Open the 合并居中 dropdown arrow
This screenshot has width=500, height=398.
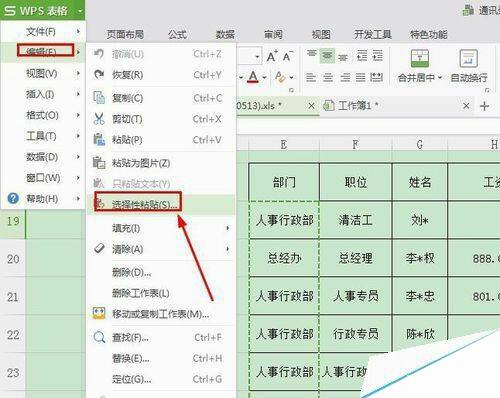point(440,78)
